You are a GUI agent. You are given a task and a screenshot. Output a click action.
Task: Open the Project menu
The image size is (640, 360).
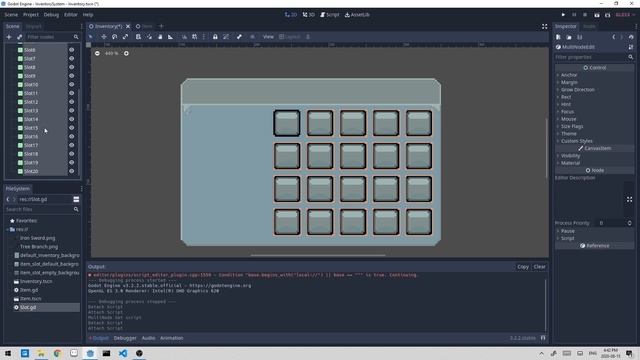31,15
